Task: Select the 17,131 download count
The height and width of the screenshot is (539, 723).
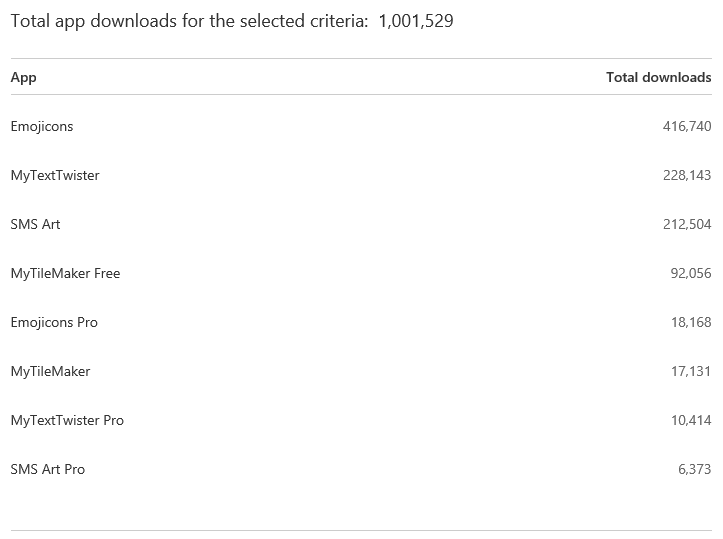Action: [x=691, y=371]
